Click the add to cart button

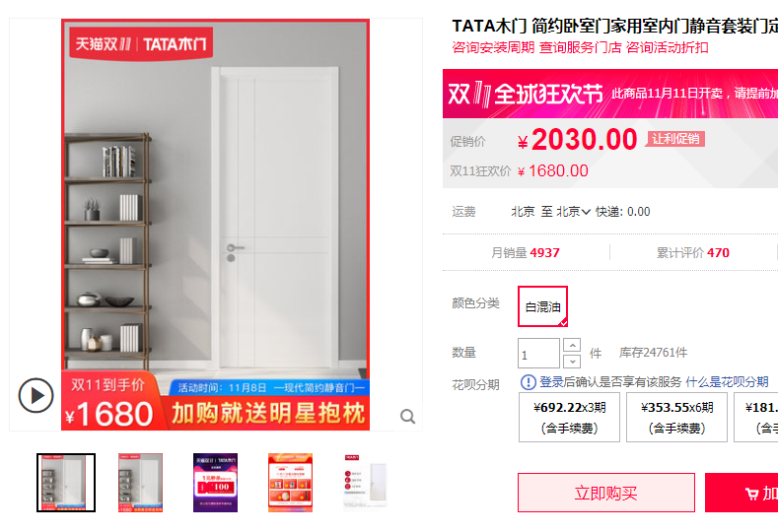point(742,493)
